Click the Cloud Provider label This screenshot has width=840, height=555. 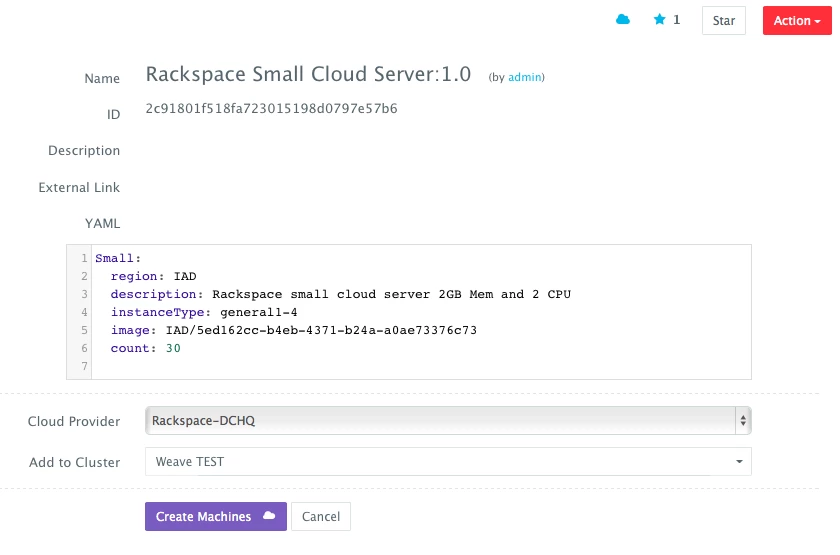(x=74, y=422)
